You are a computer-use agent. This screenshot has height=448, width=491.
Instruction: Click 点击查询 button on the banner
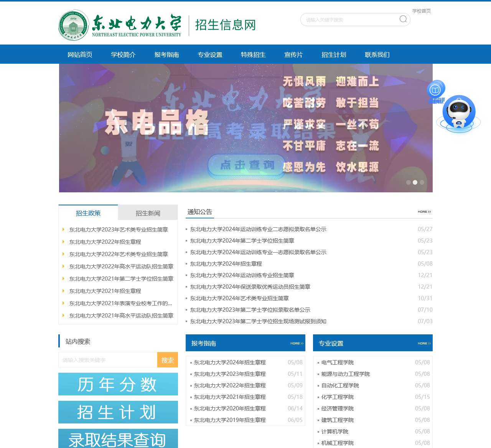(247, 165)
